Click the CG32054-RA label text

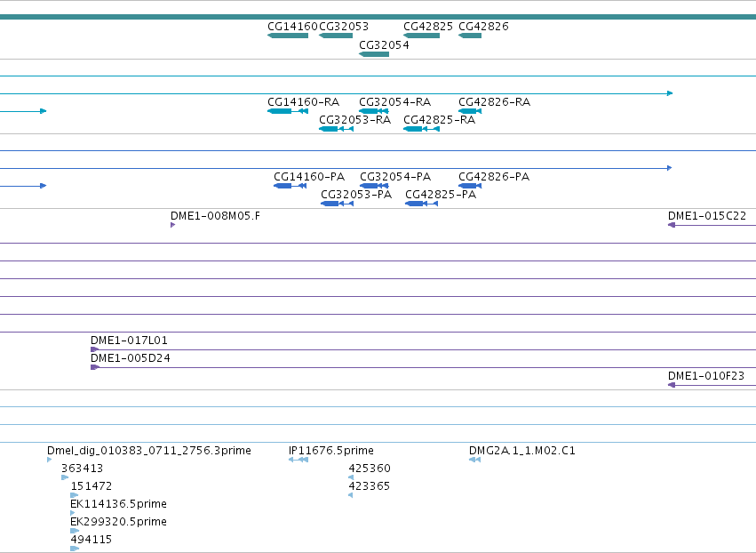(x=394, y=102)
